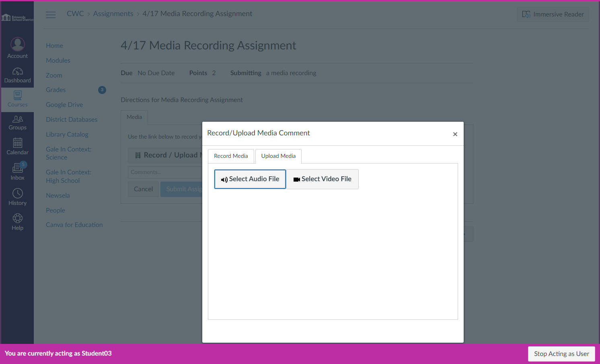Click the Grades notification badge

[x=102, y=90]
